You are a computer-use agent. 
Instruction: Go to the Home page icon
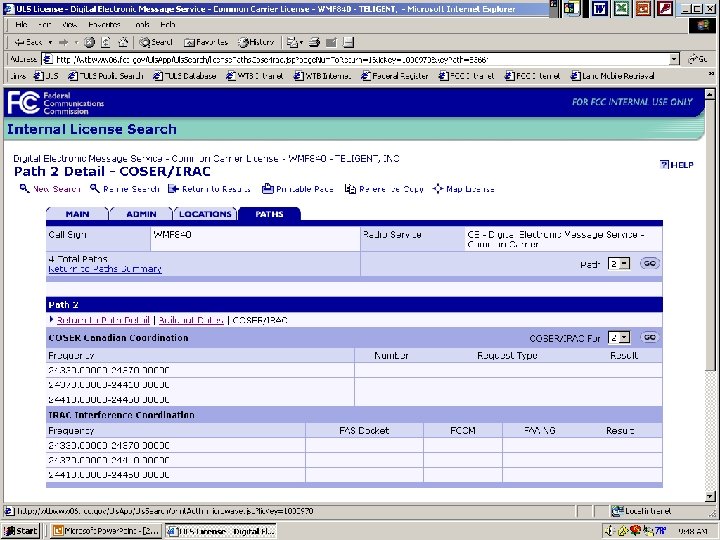click(x=123, y=42)
